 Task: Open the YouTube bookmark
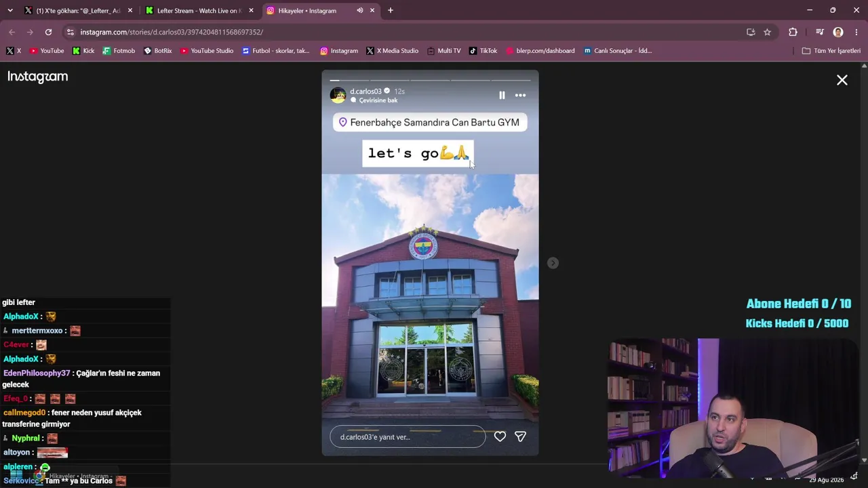pos(47,51)
